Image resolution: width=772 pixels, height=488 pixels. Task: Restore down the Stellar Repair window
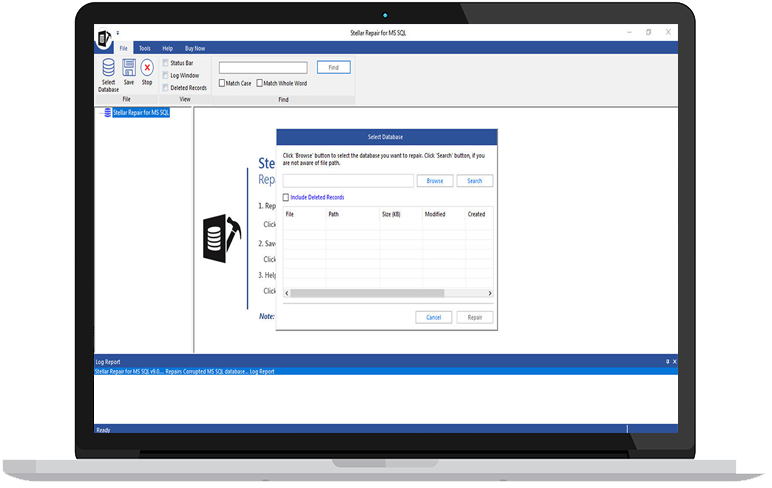coord(648,32)
